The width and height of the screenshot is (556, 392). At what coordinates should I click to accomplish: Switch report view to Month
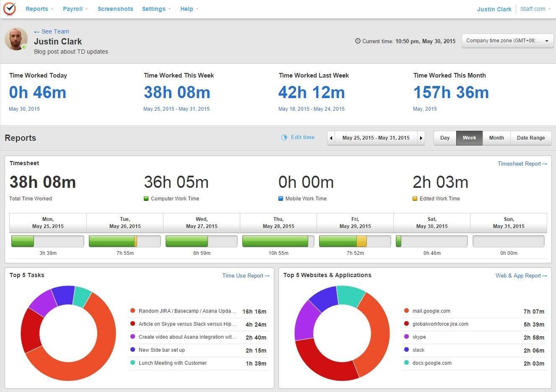pyautogui.click(x=496, y=138)
